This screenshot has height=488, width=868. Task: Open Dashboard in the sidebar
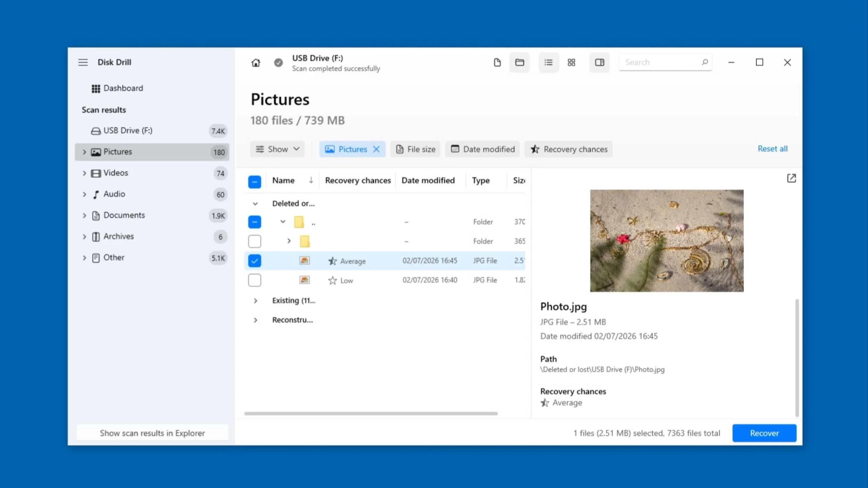point(117,88)
